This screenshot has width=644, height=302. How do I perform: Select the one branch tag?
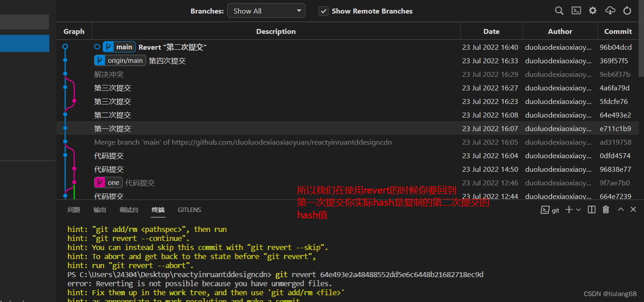(x=108, y=182)
